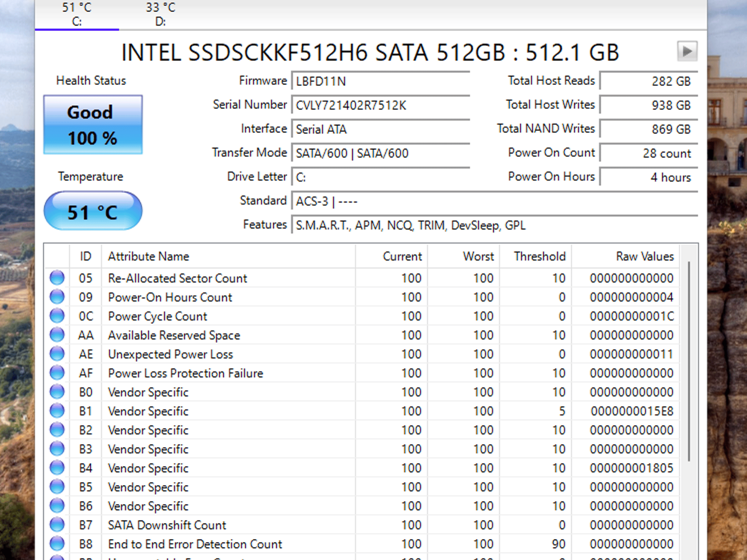Click the status icon in row B6
Screen dimensions: 747x560
57,505
